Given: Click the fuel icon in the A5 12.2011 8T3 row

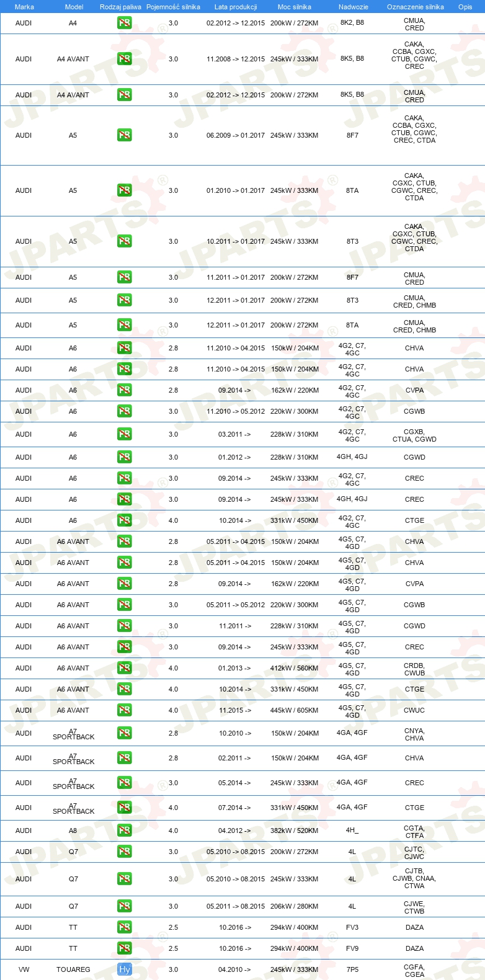Looking at the screenshot, I should [125, 300].
